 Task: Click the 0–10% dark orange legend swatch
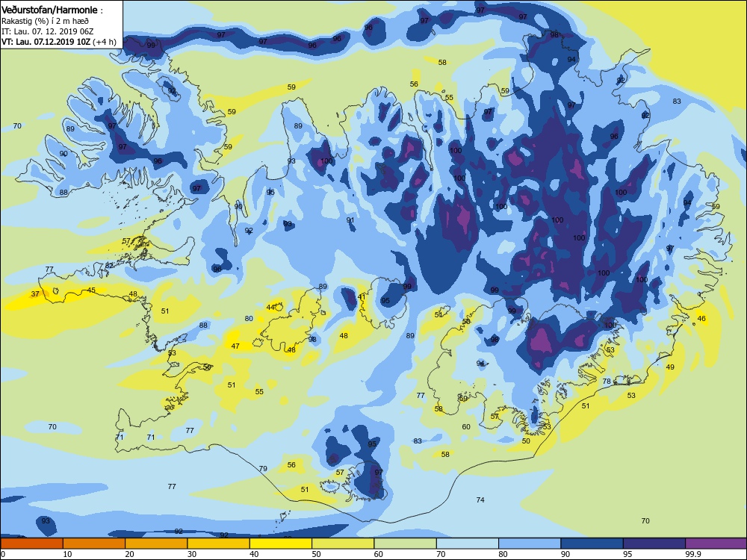coord(31,544)
